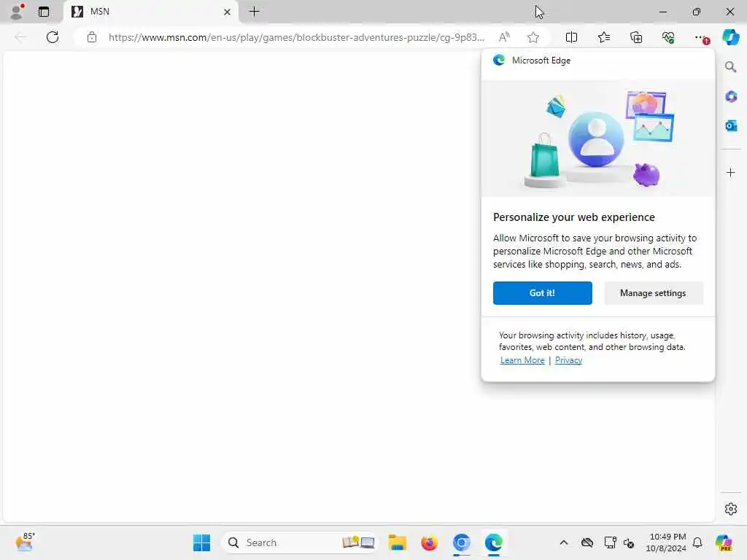The width and height of the screenshot is (747, 560).
Task: Open Settings and more ellipsis menu
Action: coord(700,37)
